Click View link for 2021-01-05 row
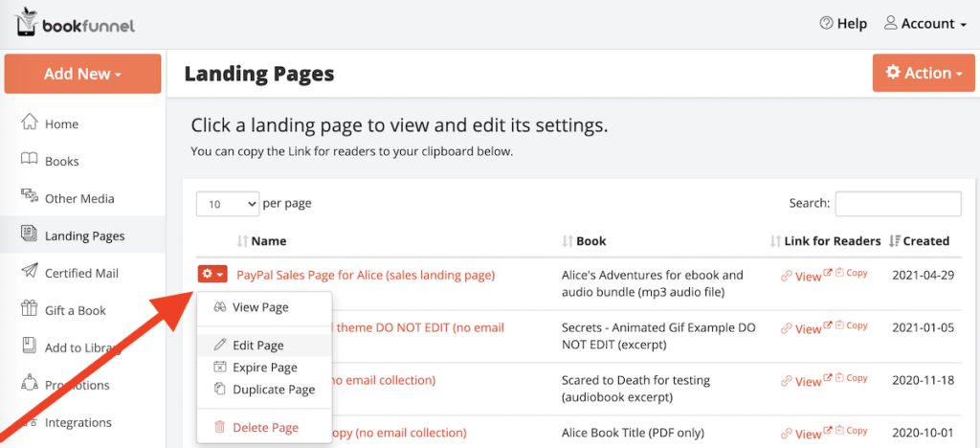The image size is (980, 448). pos(806,328)
